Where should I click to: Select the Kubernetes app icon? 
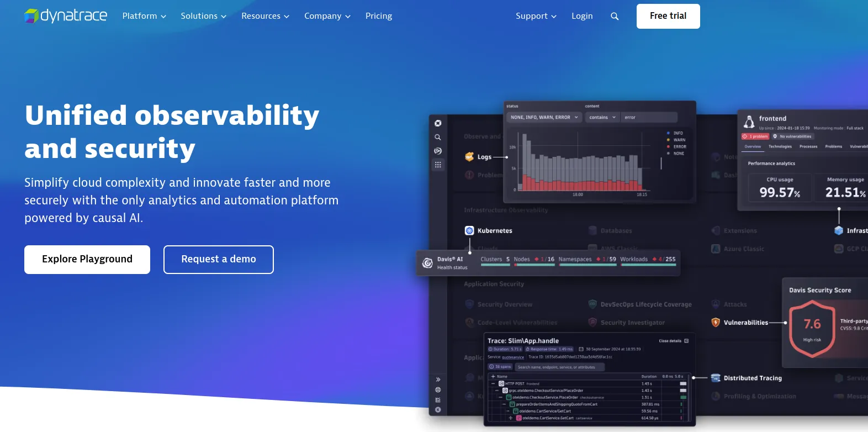(469, 230)
